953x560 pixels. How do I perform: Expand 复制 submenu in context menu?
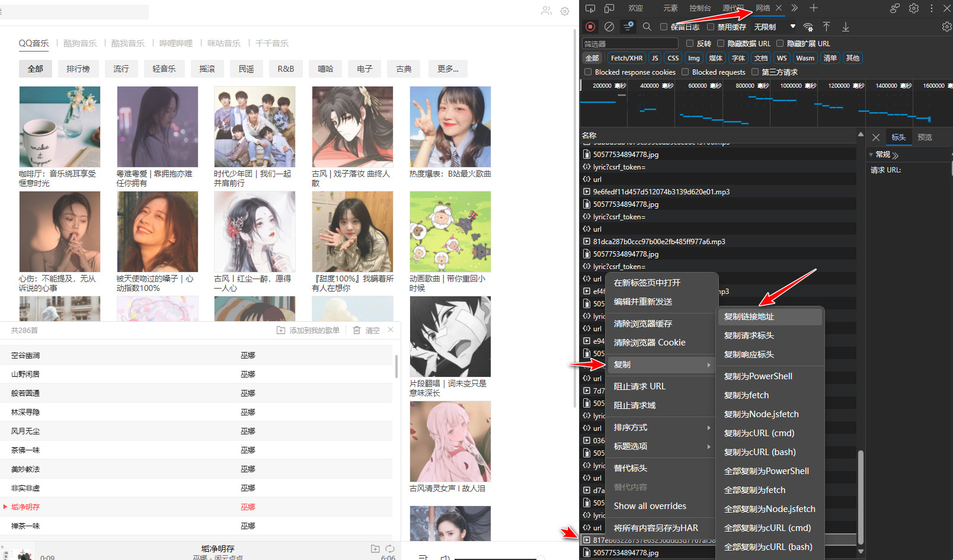[x=661, y=364]
